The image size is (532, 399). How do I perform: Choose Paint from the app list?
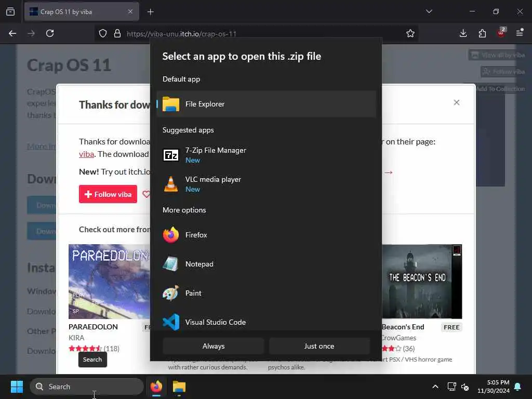[x=266, y=293]
